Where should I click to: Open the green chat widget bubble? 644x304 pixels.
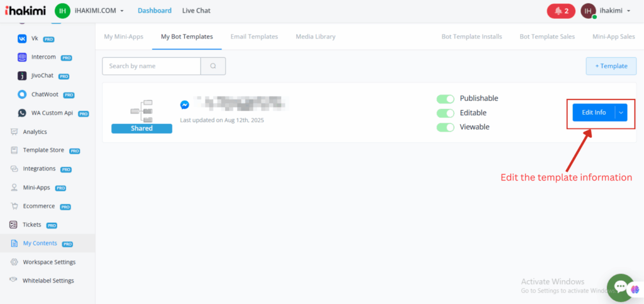[620, 288]
